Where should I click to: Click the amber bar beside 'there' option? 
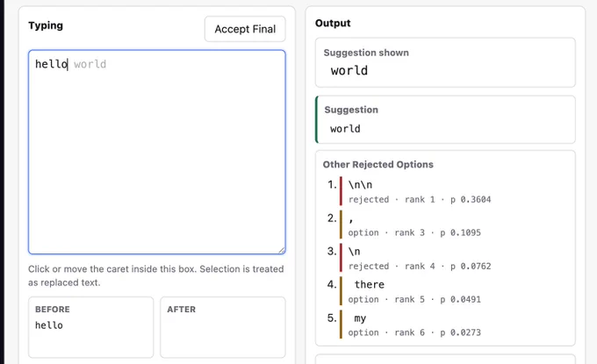[341, 291]
